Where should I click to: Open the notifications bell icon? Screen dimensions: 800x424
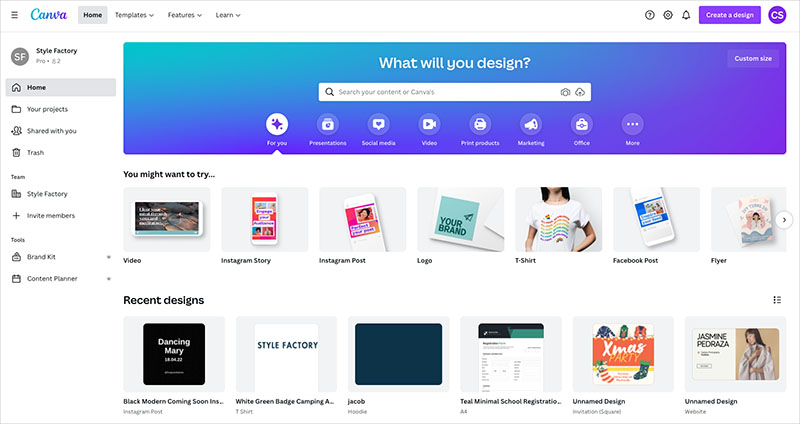click(686, 15)
